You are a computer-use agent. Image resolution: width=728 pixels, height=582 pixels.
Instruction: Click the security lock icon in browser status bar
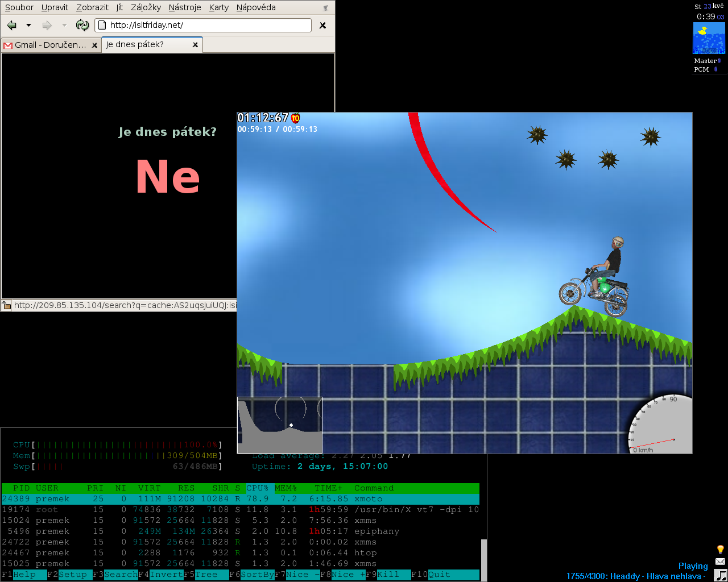coord(6,306)
